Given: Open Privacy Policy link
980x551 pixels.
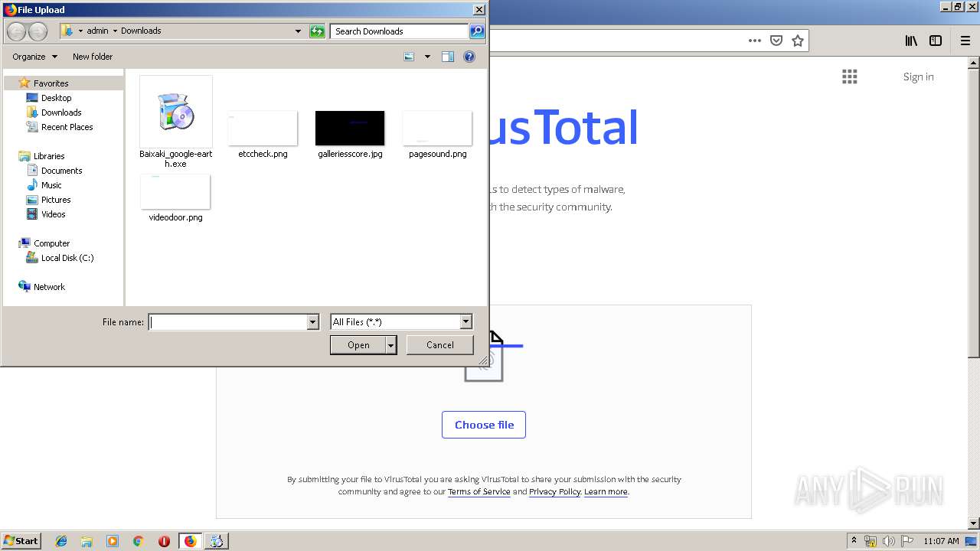Looking at the screenshot, I should 555,492.
